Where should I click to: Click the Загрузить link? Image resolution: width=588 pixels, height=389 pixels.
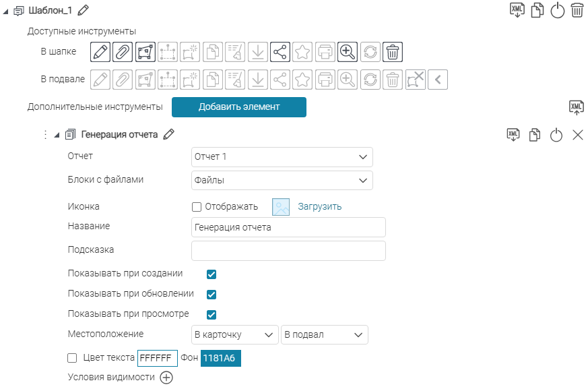[x=319, y=207]
